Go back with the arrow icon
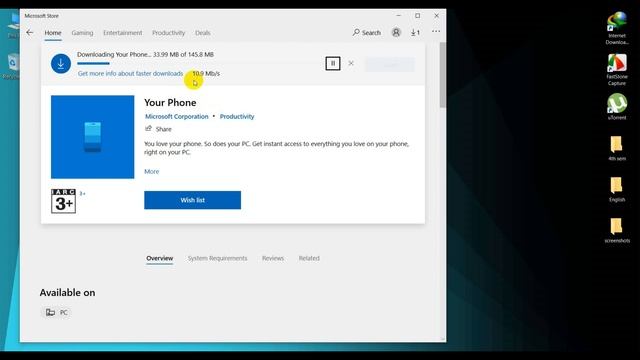This screenshot has height=360, width=640. click(x=30, y=33)
